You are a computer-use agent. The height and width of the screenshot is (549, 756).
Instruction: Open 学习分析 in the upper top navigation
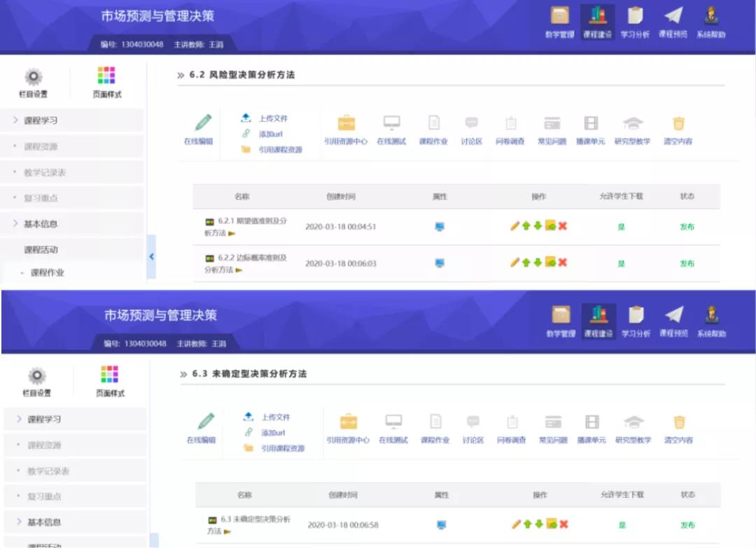pos(635,23)
